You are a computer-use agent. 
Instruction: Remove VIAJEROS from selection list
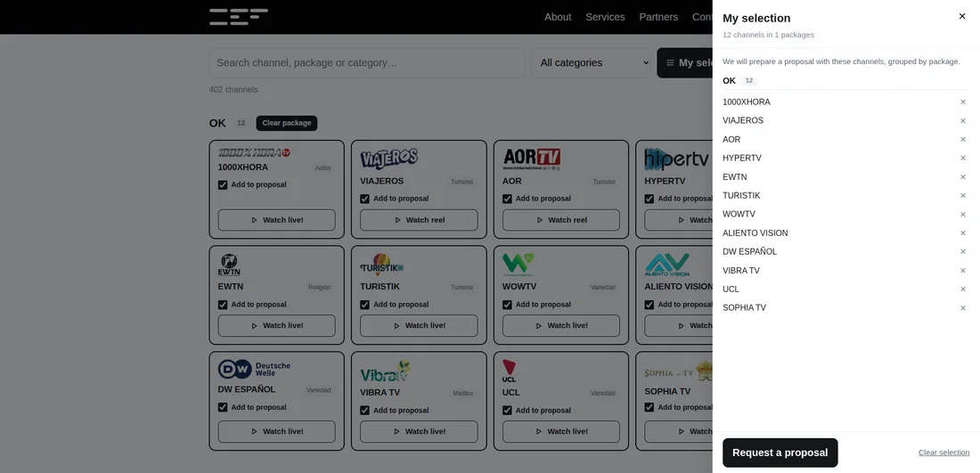962,120
